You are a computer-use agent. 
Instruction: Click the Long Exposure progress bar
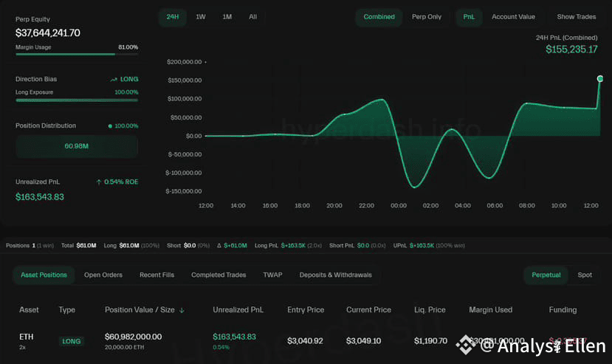77,100
